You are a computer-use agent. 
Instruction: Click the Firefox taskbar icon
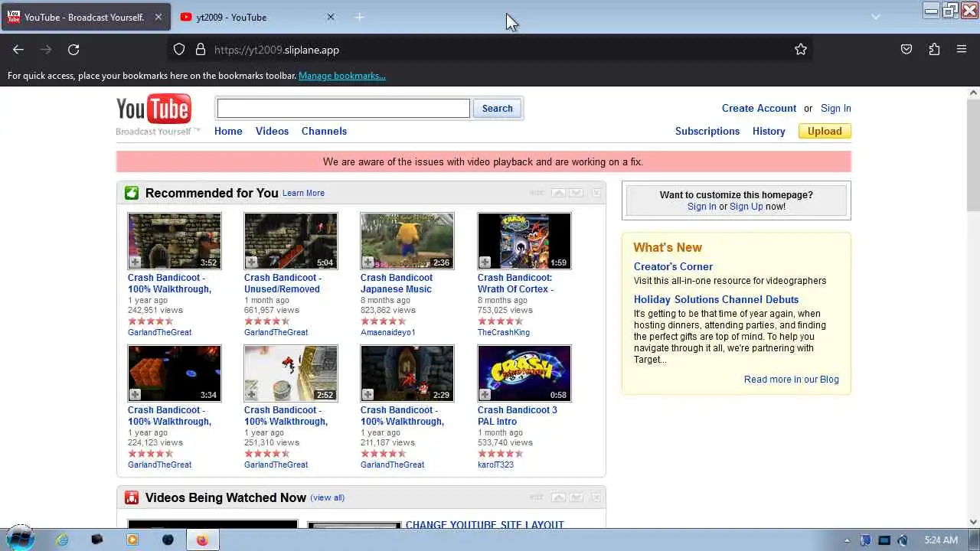pyautogui.click(x=202, y=540)
